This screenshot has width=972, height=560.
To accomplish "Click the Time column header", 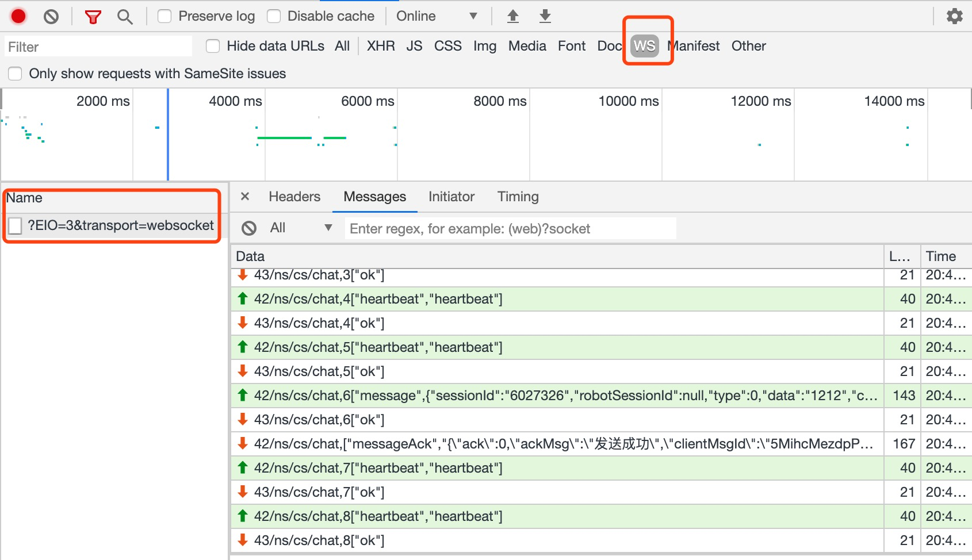I will tap(946, 256).
